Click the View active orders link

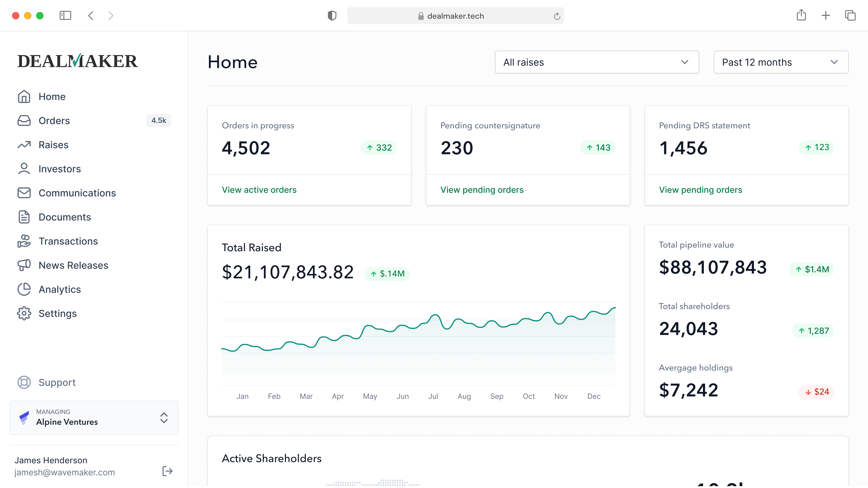[259, 190]
